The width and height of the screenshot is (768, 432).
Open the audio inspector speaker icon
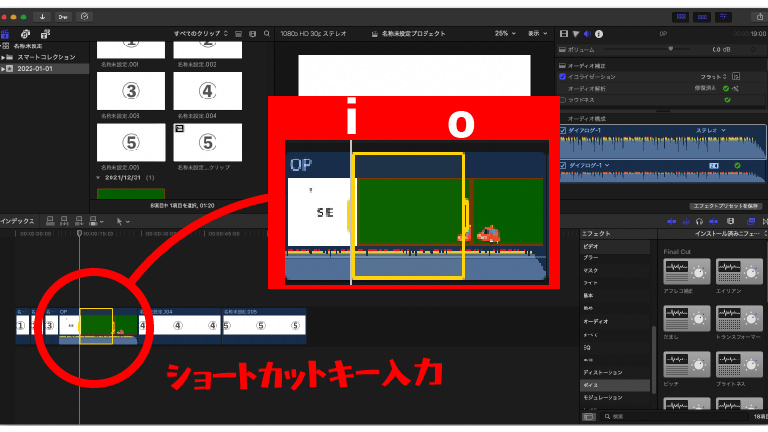(x=587, y=34)
